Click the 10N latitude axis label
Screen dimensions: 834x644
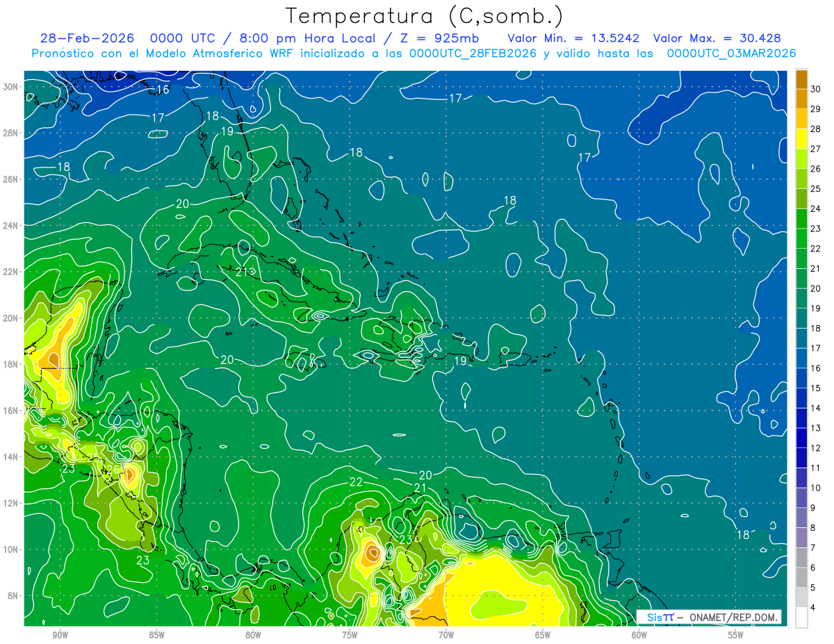tap(10, 549)
